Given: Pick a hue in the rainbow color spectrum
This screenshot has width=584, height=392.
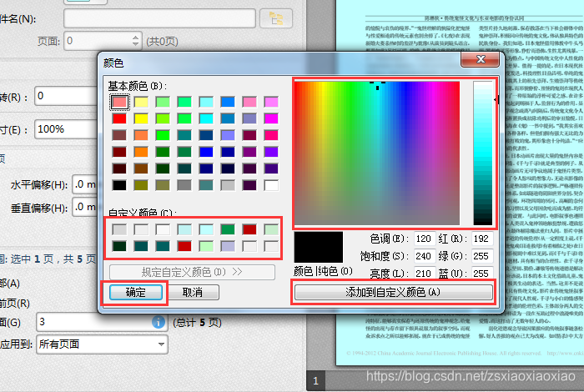Looking at the screenshot, I should (x=377, y=153).
